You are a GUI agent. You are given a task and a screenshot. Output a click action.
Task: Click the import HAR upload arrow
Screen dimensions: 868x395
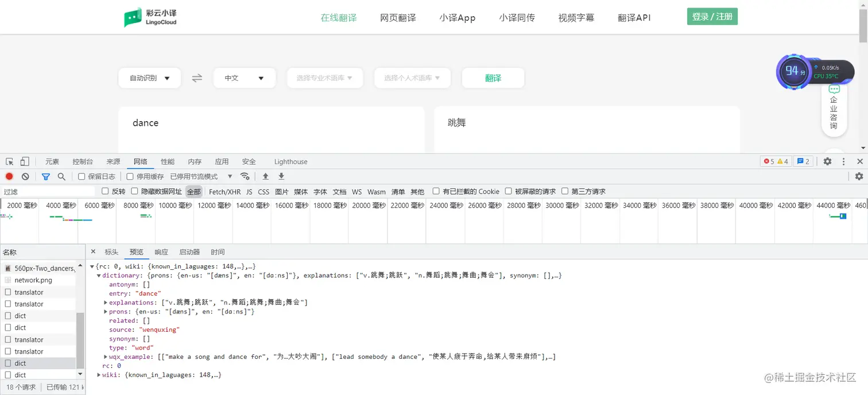pyautogui.click(x=265, y=177)
